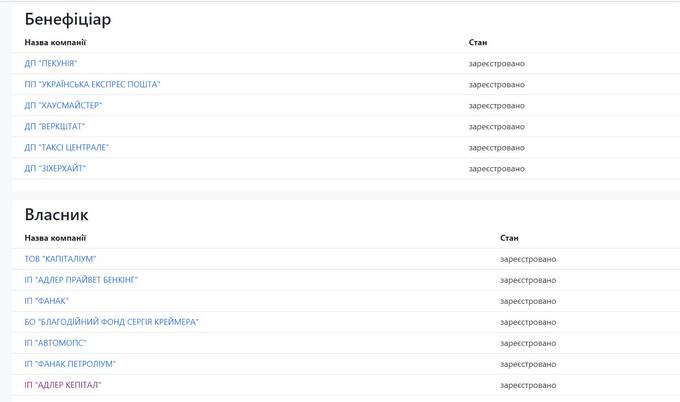Viewport: 680px width, 402px height.
Task: Open the ДП "ПЕКУНІЯ" company link
Action: pyautogui.click(x=51, y=63)
